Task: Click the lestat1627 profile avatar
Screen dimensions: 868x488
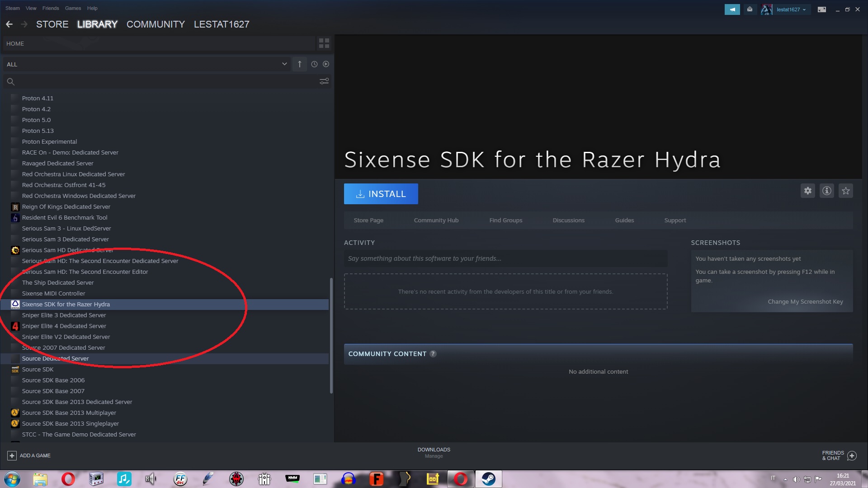Action: coord(766,9)
